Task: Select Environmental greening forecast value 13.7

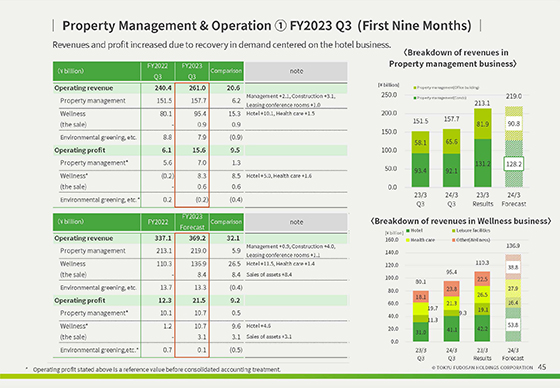Action: [x=166, y=288]
